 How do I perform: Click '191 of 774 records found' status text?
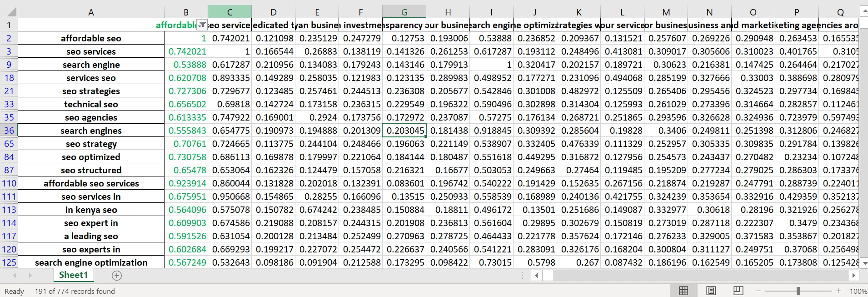pos(75,291)
